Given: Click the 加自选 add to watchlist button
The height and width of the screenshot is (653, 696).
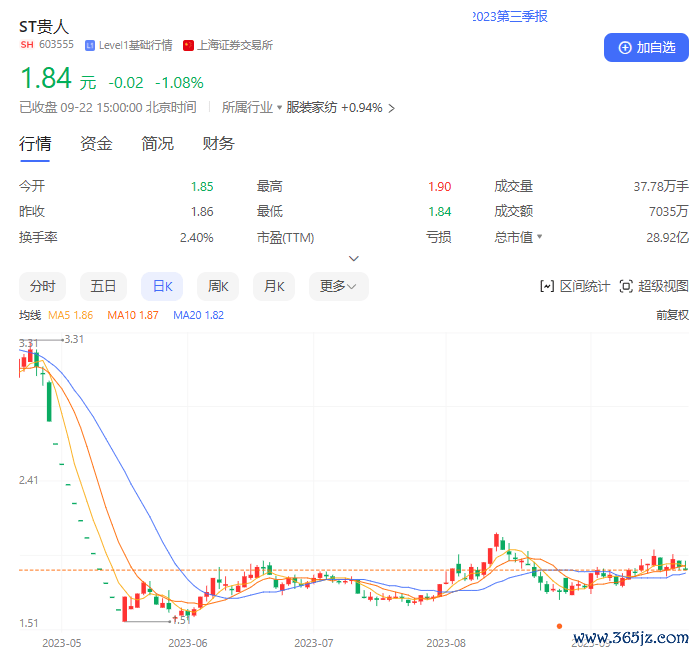Looking at the screenshot, I should point(646,47).
